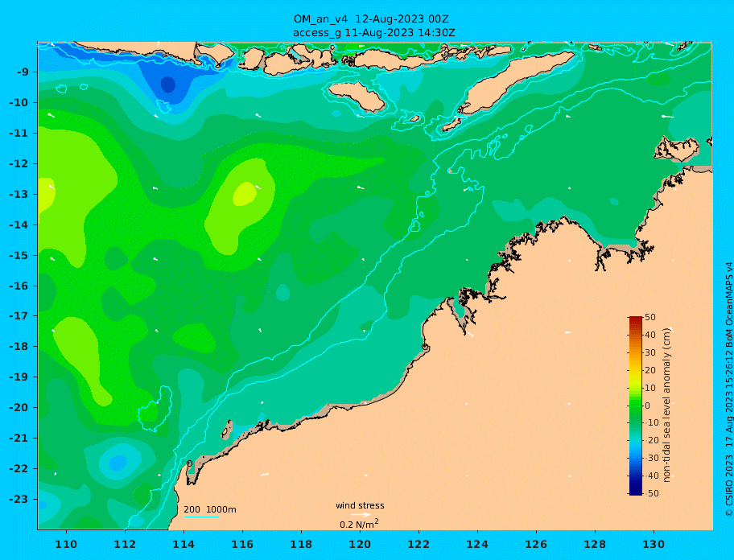Viewport: 734px width, 560px height.
Task: Click the latitude label -10
Action: pos(19,102)
